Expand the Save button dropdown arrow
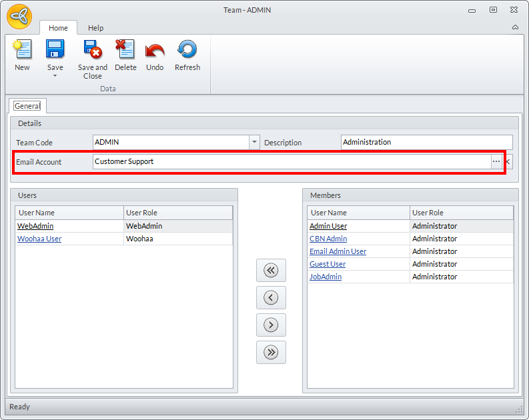The image size is (529, 420). 55,76
